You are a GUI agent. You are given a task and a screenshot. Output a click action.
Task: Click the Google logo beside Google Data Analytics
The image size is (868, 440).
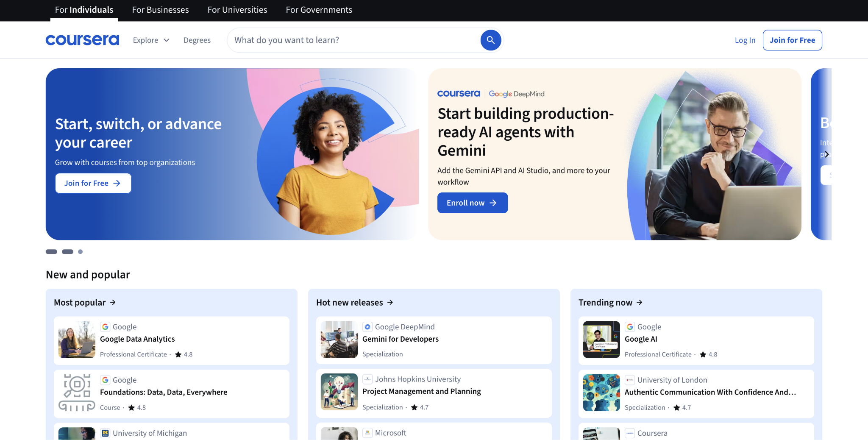coord(105,327)
